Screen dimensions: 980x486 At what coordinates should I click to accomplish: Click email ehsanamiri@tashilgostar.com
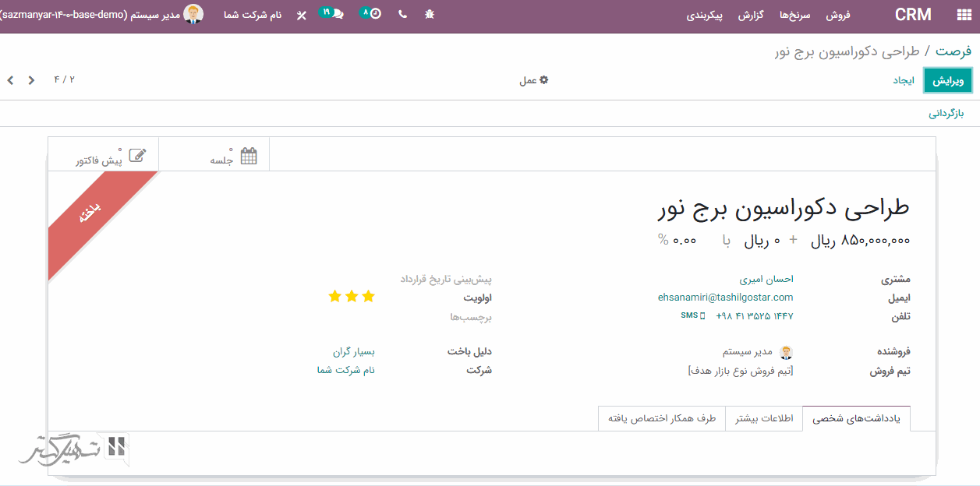pyautogui.click(x=726, y=298)
